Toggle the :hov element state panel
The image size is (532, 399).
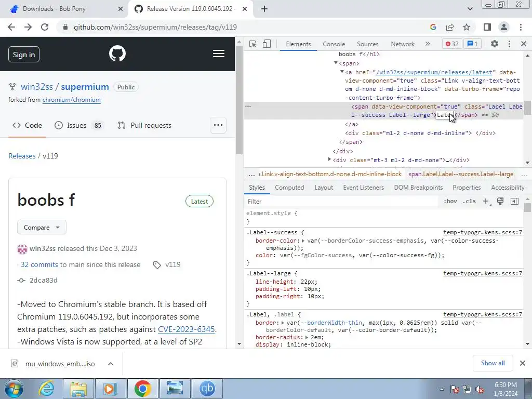(450, 202)
